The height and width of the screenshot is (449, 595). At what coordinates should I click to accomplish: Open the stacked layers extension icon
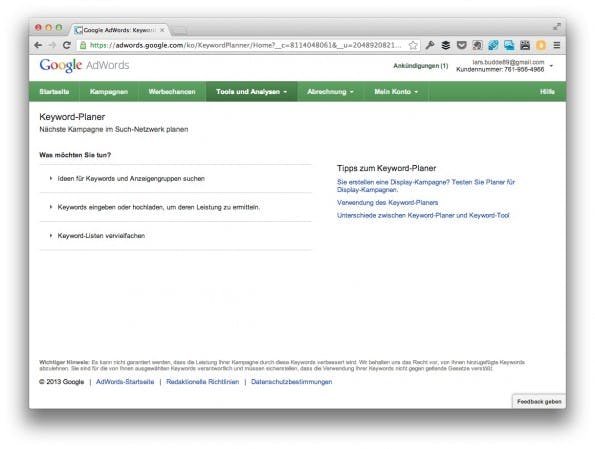446,45
